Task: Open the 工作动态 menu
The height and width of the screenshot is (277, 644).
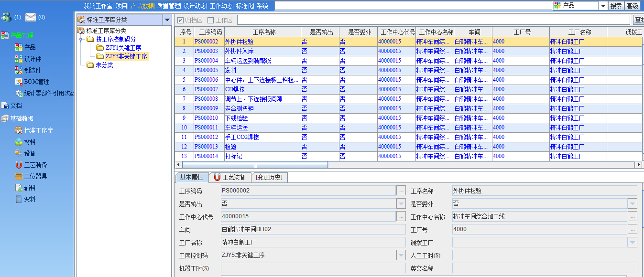Action: coord(221,6)
